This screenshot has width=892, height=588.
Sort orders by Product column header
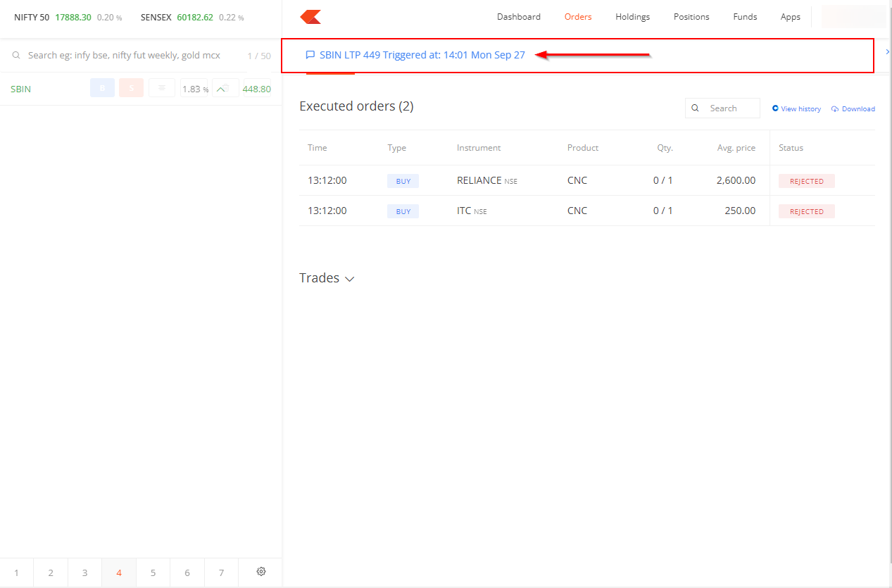583,148
